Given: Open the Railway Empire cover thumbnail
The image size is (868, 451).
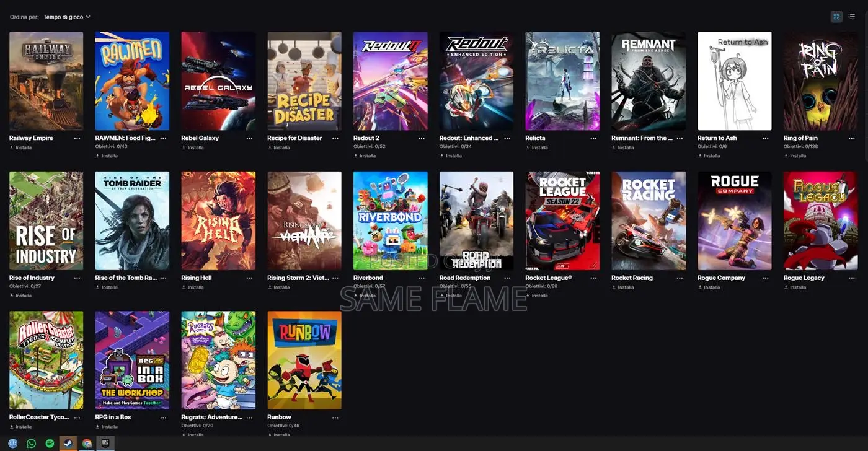Looking at the screenshot, I should (x=46, y=81).
